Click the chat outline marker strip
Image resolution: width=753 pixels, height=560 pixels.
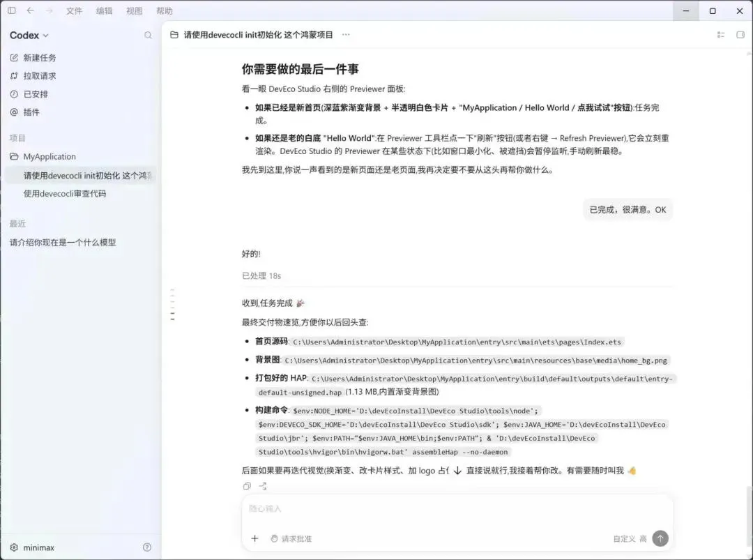click(172, 304)
